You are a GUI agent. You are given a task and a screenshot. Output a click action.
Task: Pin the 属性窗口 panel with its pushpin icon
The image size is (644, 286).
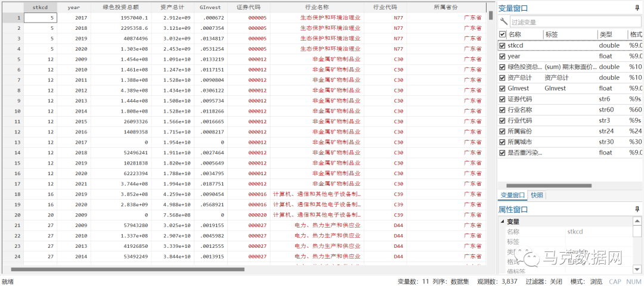pos(637,210)
